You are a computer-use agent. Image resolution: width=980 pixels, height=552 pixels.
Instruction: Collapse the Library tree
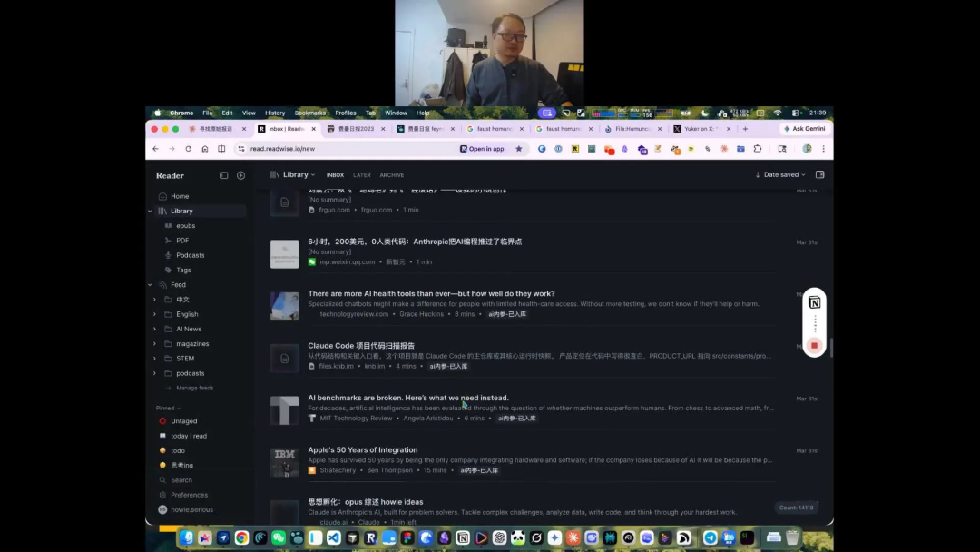tap(150, 212)
